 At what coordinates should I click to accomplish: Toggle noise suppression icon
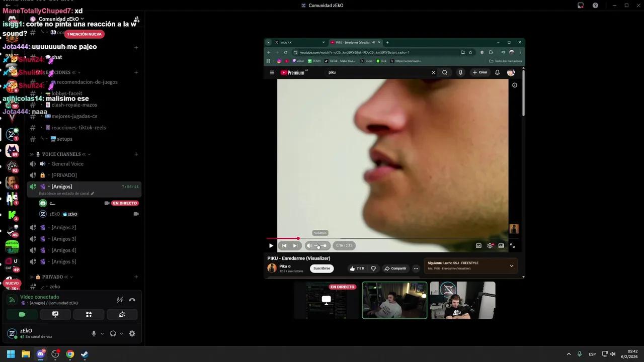tap(120, 300)
